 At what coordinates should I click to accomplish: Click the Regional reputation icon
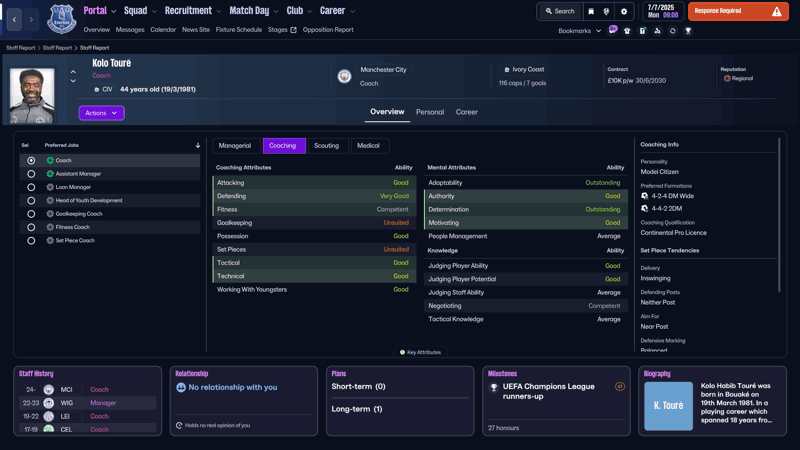tap(727, 79)
